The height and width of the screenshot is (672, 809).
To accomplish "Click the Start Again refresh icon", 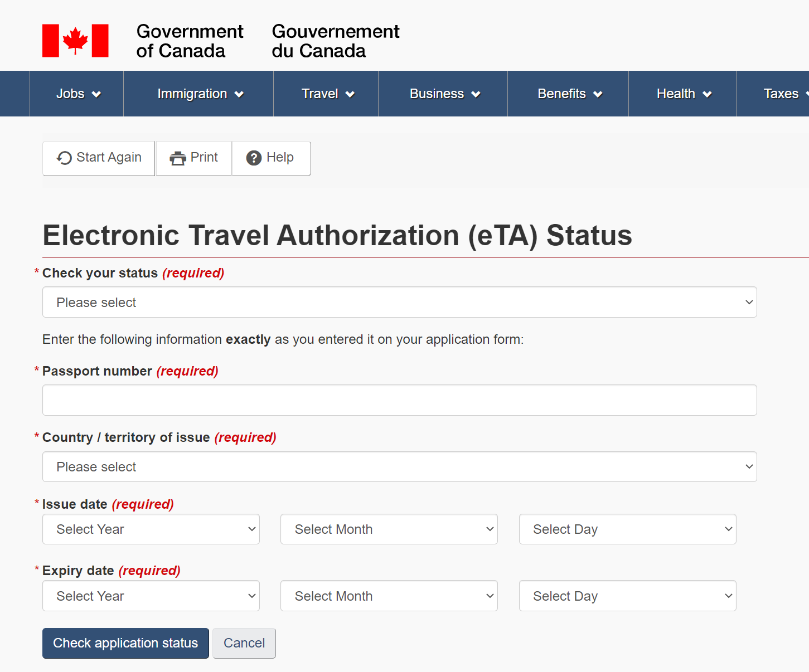I will click(x=64, y=158).
